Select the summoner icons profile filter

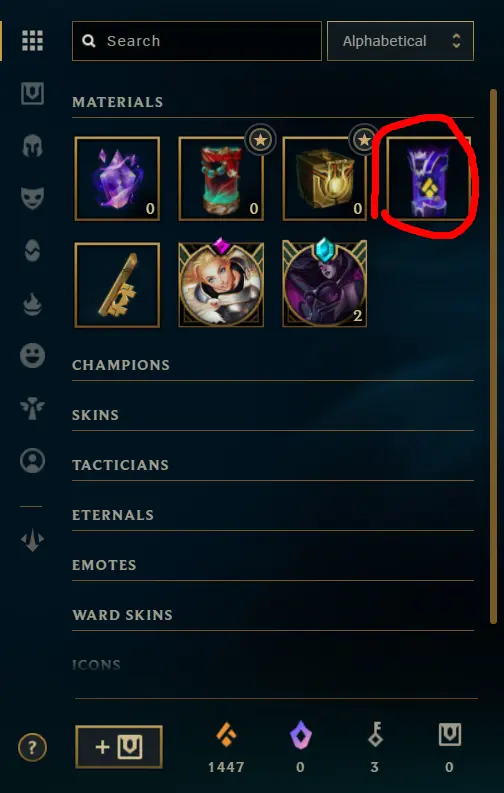(32, 461)
